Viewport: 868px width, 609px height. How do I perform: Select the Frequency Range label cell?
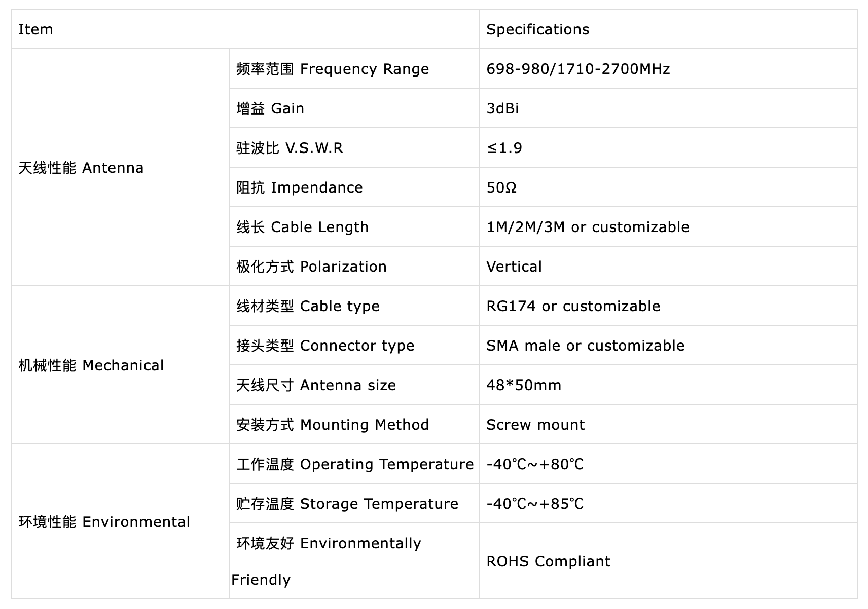coord(333,69)
